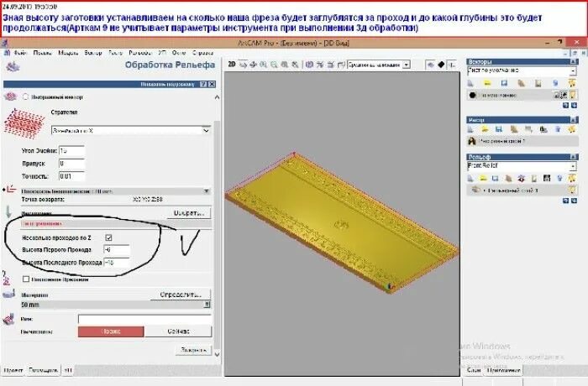Click the red-white lifebuoy-style icon in Рельеф panel
The width and height of the screenshot is (588, 386).
(522, 179)
